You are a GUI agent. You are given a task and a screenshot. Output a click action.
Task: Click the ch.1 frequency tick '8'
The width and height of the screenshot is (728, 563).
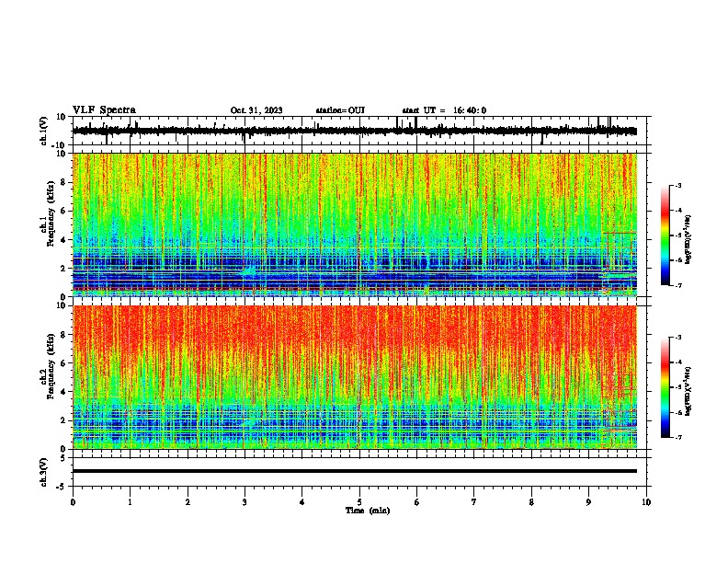(x=63, y=182)
